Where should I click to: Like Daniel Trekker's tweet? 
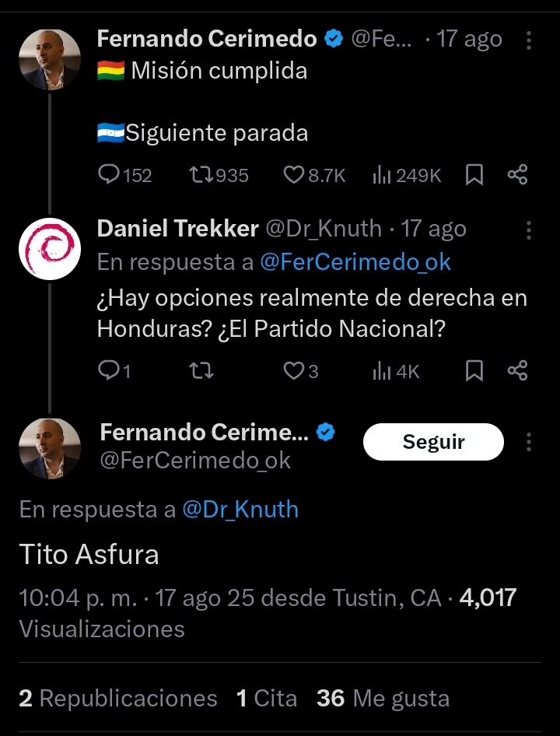tap(293, 371)
